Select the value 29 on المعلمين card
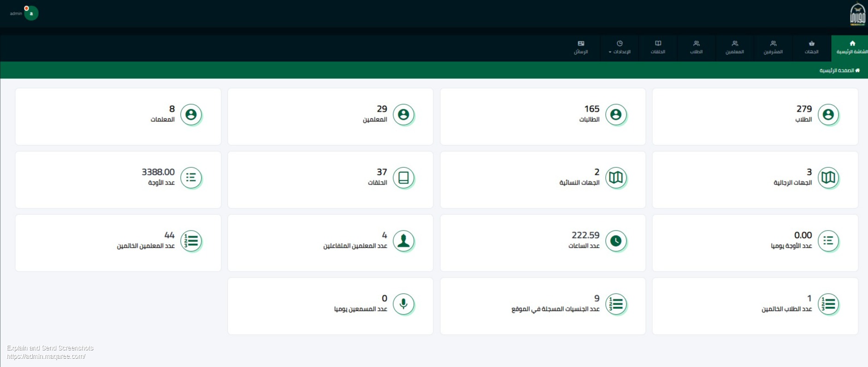The height and width of the screenshot is (367, 868). pyautogui.click(x=382, y=109)
